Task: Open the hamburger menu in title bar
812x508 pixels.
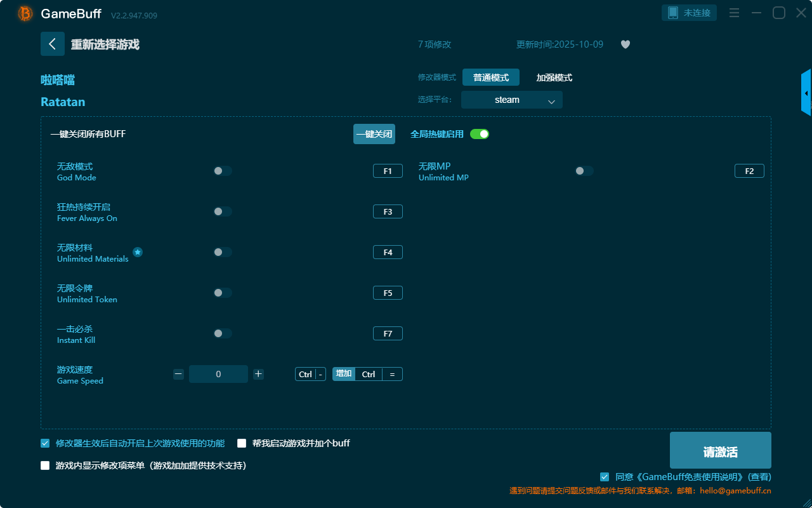Action: (x=734, y=13)
